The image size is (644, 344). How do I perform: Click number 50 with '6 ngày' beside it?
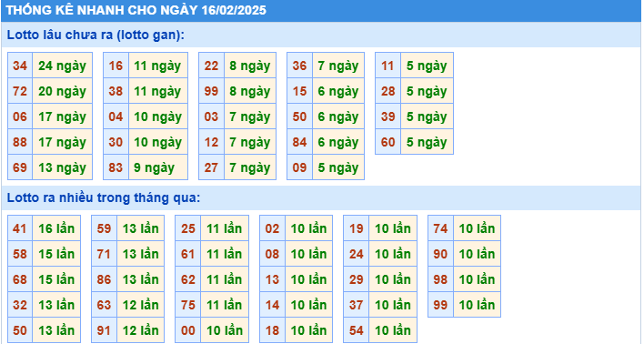point(299,116)
